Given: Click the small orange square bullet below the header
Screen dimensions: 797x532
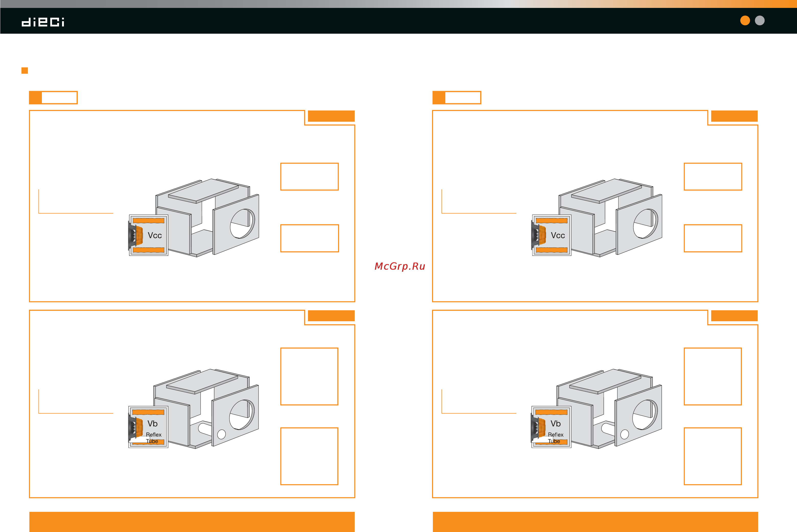Looking at the screenshot, I should (x=25, y=71).
